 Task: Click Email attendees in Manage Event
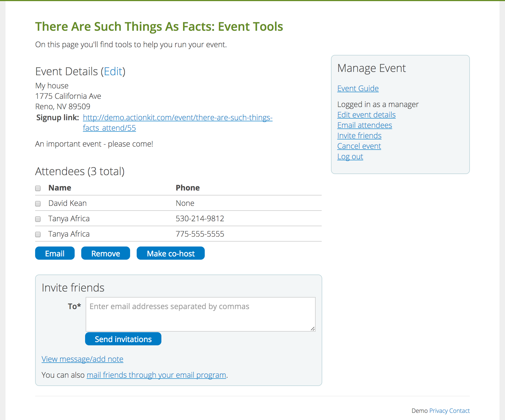pos(364,125)
